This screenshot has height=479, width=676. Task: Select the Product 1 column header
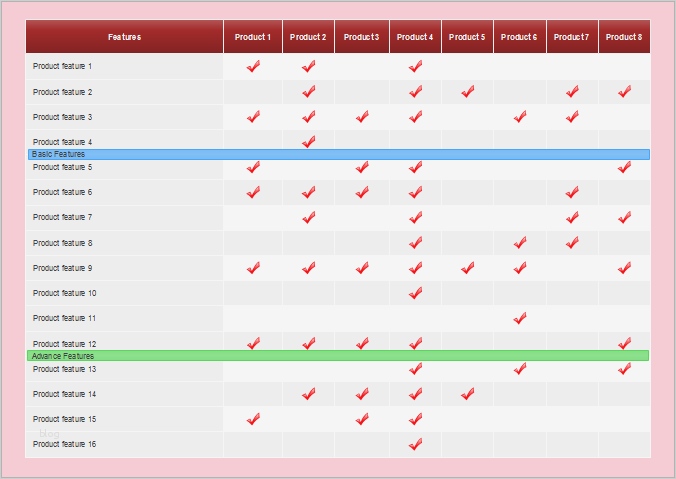(x=253, y=37)
